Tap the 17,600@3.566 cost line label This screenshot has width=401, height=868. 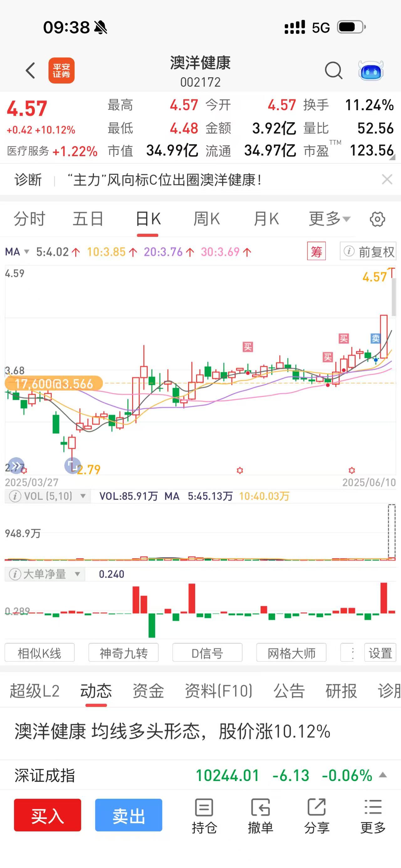click(54, 383)
